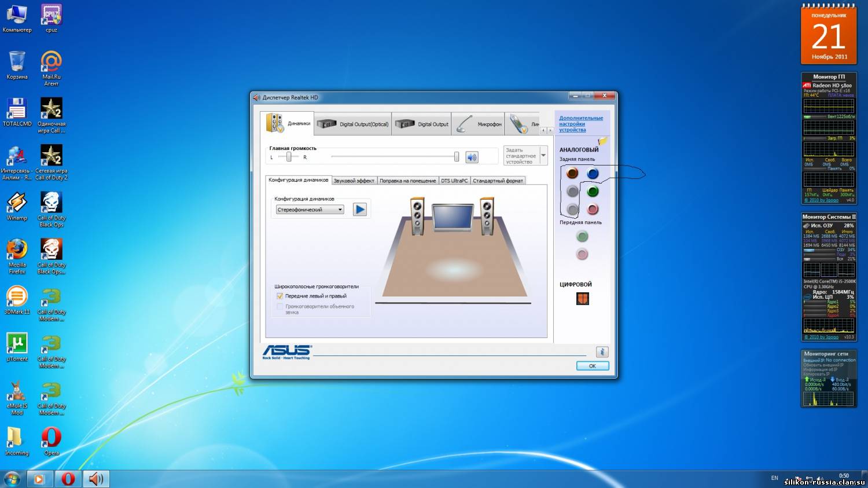Toggle Передние левый и правый checkbox
The width and height of the screenshot is (868, 488).
tap(280, 296)
